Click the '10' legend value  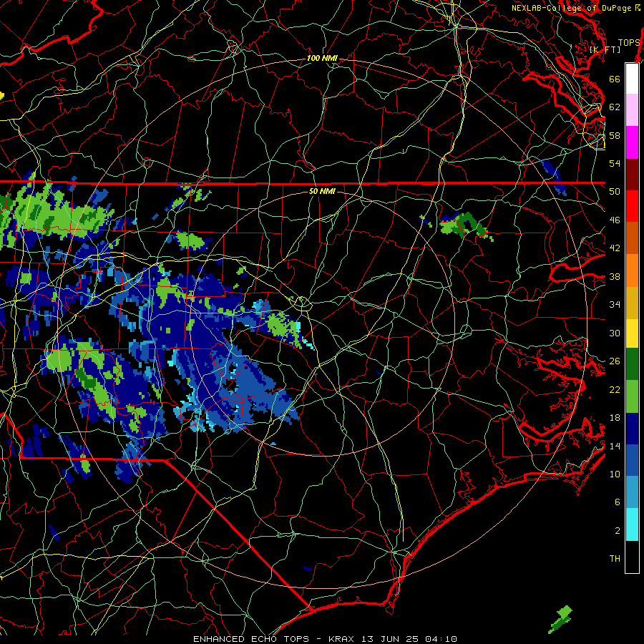point(615,474)
